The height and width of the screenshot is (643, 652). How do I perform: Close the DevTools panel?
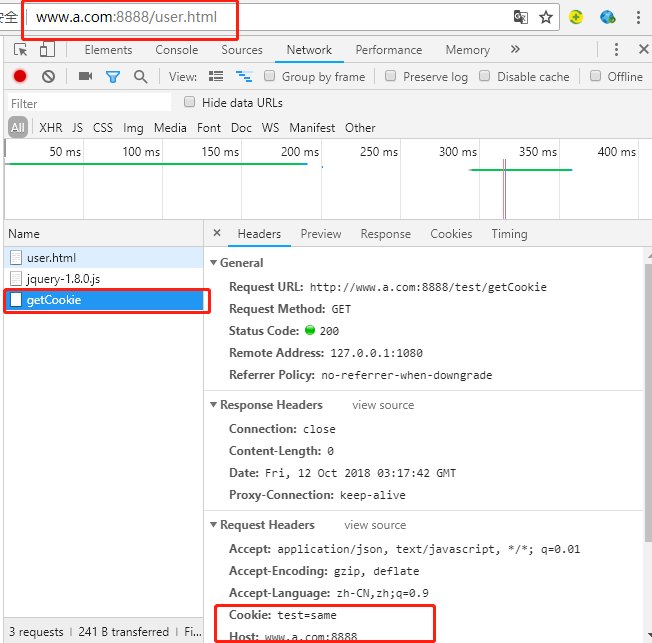tap(643, 49)
